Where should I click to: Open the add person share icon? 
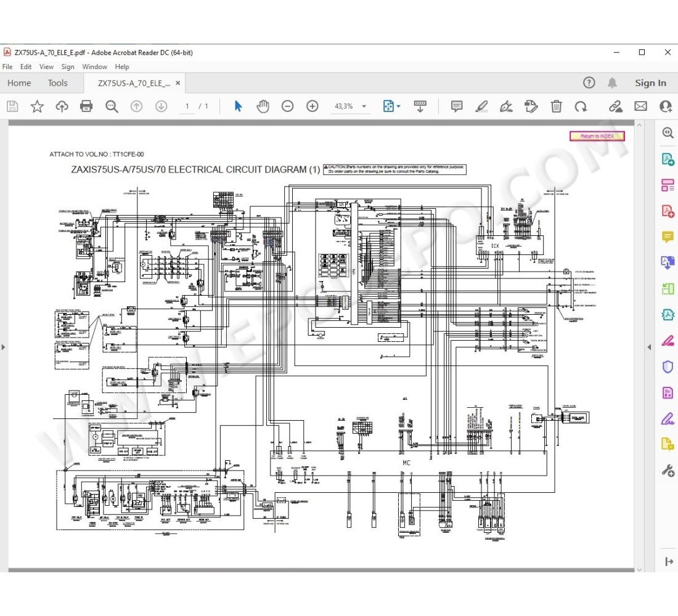pyautogui.click(x=666, y=107)
